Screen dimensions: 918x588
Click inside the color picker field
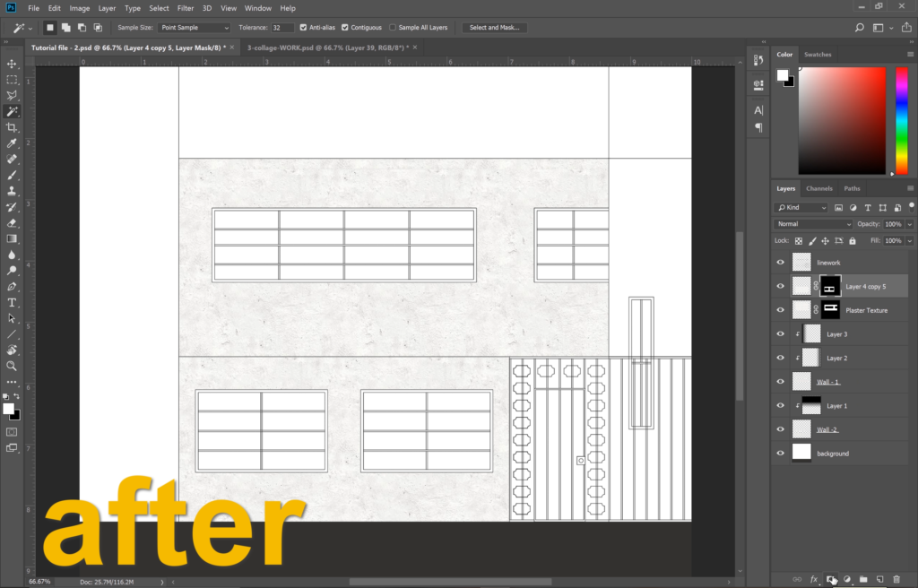coord(841,120)
